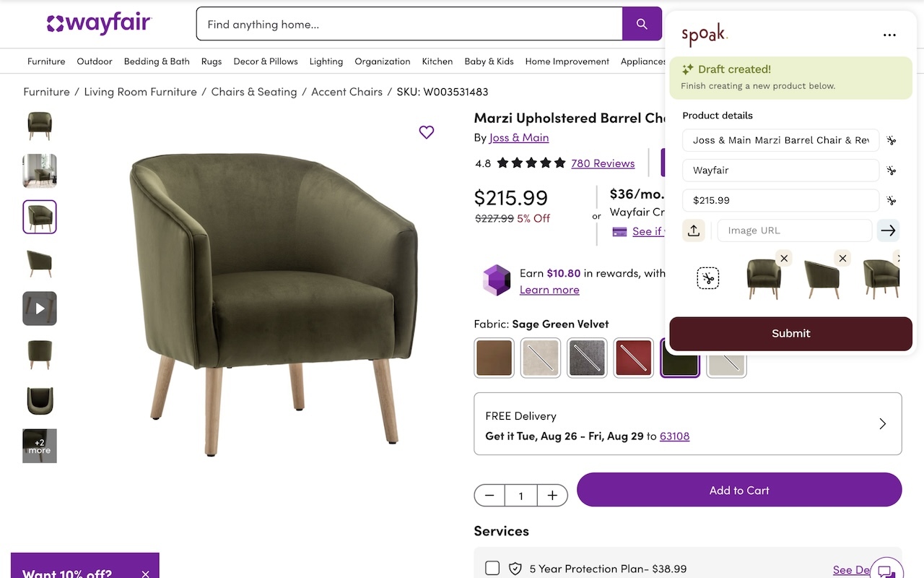Screen dimensions: 924x578
Task: Expand FREE Delivery details chevron
Action: coord(882,424)
